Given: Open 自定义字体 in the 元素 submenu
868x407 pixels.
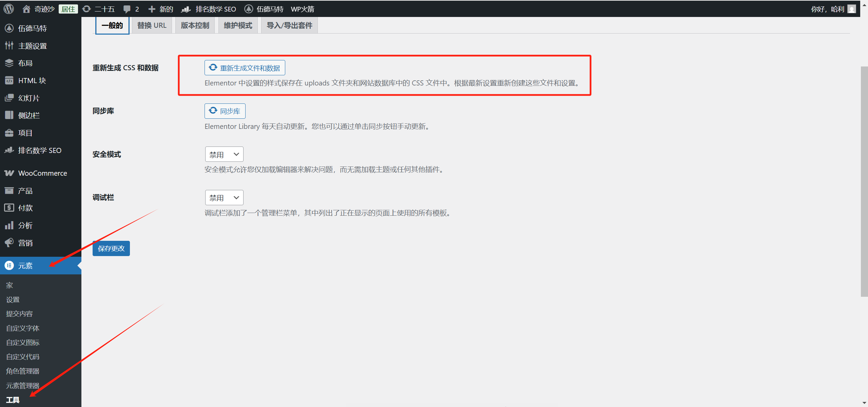Looking at the screenshot, I should (23, 328).
